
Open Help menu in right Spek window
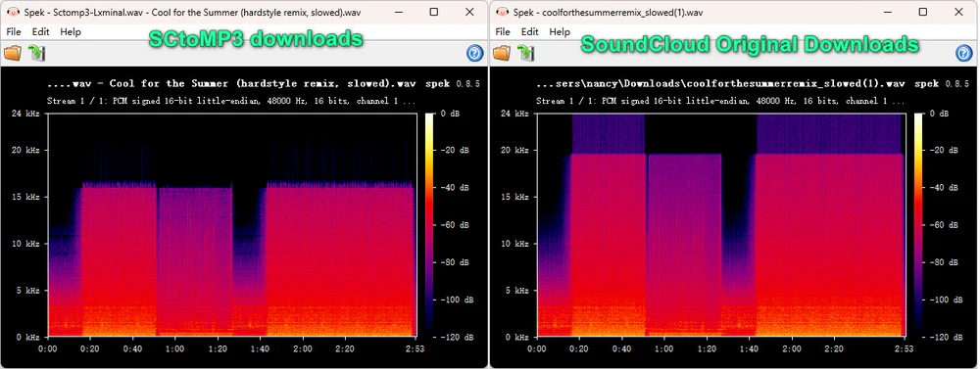(560, 31)
